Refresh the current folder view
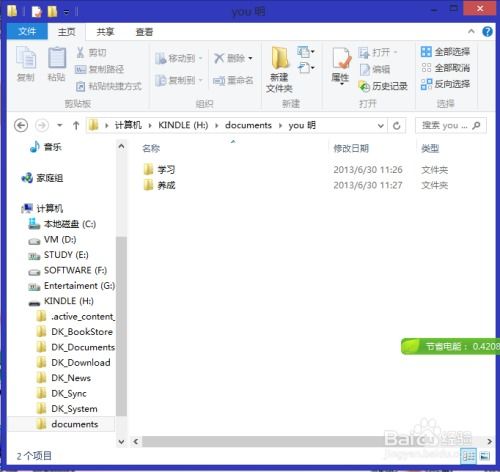This screenshot has width=500, height=472. coord(397,126)
